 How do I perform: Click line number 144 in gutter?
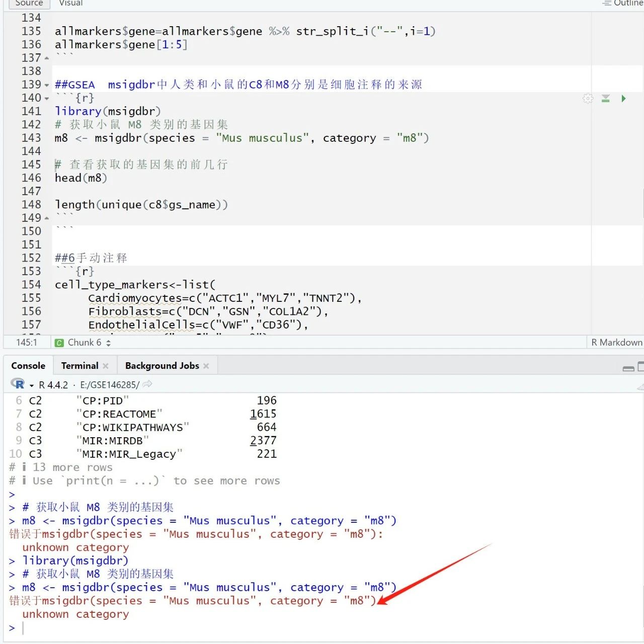tap(31, 151)
